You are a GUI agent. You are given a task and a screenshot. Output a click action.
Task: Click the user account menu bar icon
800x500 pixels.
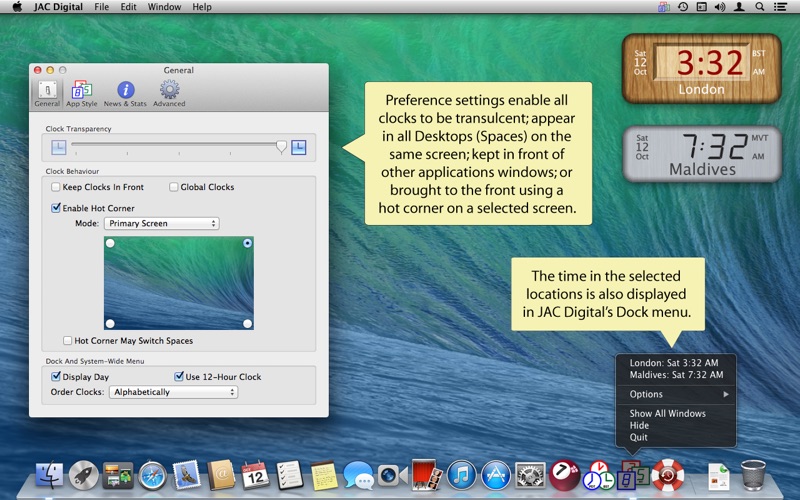pyautogui.click(x=739, y=7)
